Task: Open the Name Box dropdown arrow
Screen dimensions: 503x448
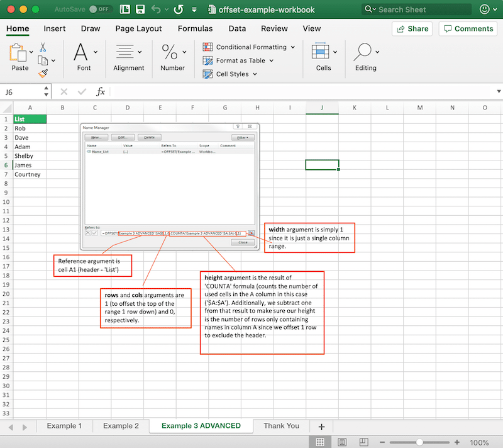Action: pos(45,91)
